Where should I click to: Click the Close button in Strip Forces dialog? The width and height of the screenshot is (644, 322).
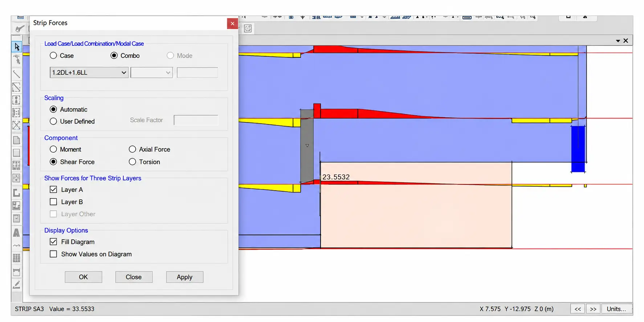click(x=134, y=277)
